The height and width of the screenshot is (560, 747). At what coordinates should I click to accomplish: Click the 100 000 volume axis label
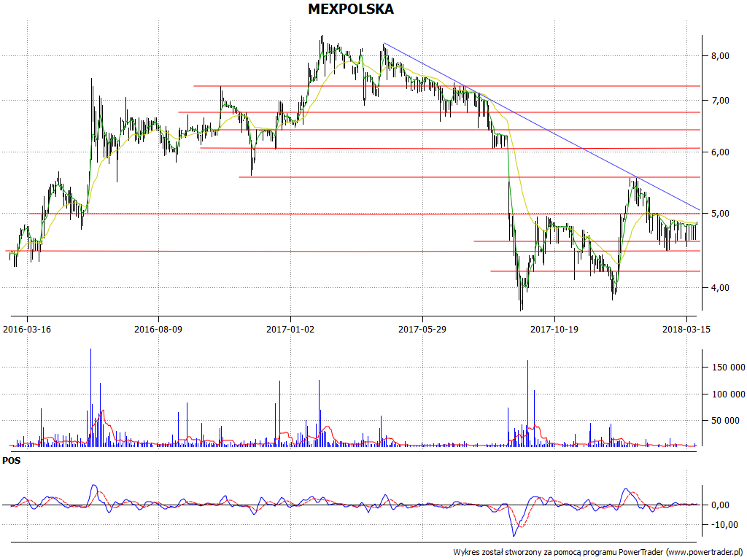click(x=729, y=394)
